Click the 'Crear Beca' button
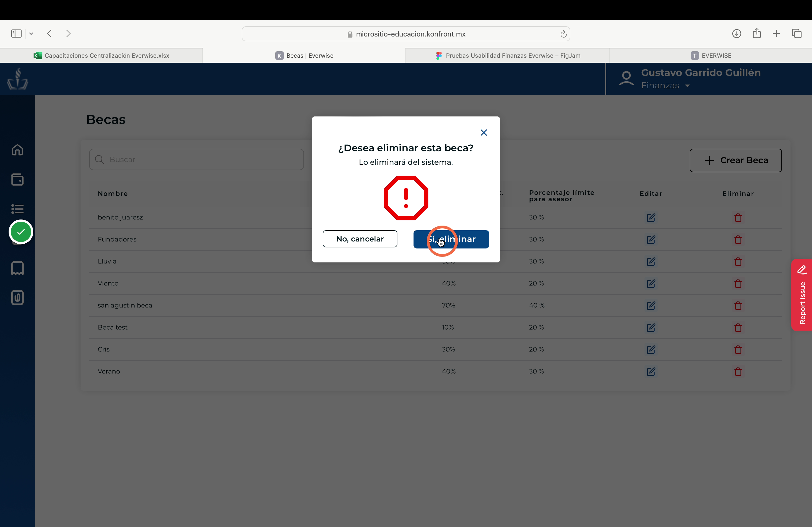 point(735,160)
